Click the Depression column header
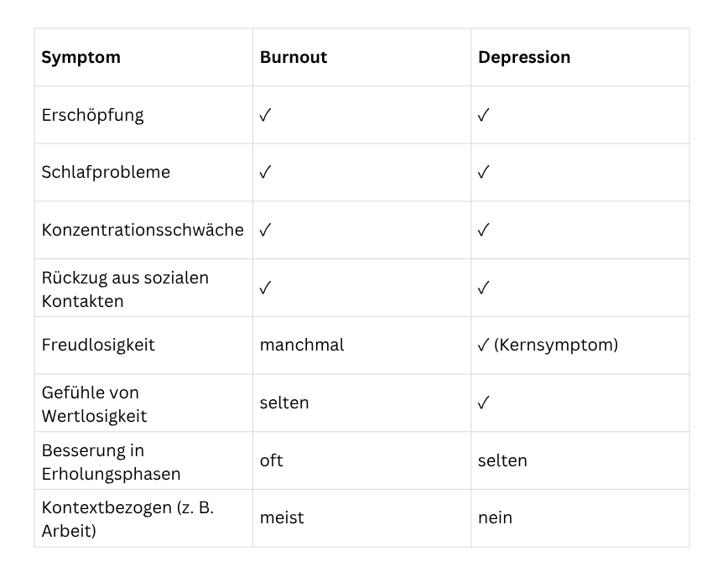The image size is (728, 577). point(524,58)
